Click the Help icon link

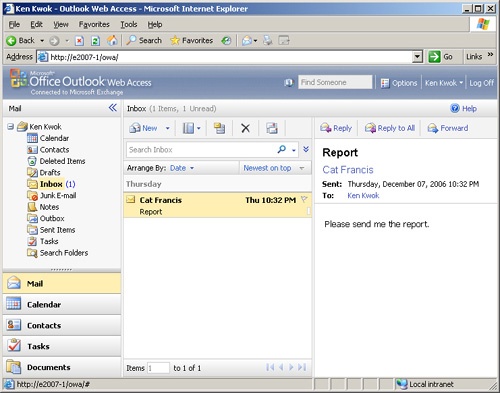pos(463,108)
